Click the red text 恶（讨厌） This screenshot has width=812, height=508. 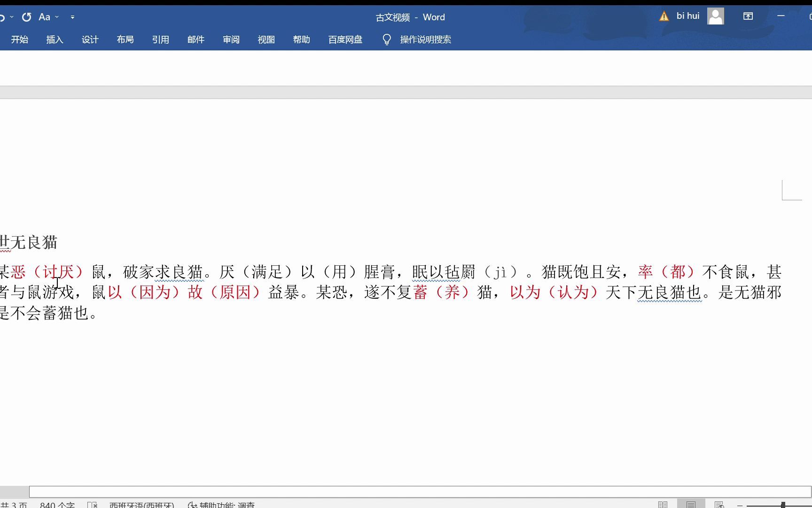47,272
